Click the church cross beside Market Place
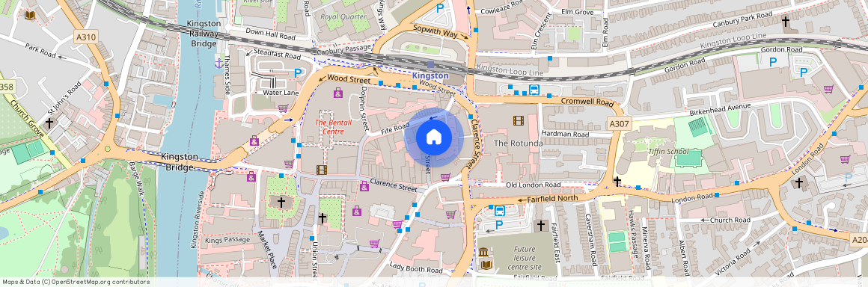This screenshot has height=287, width=868. click(x=281, y=203)
